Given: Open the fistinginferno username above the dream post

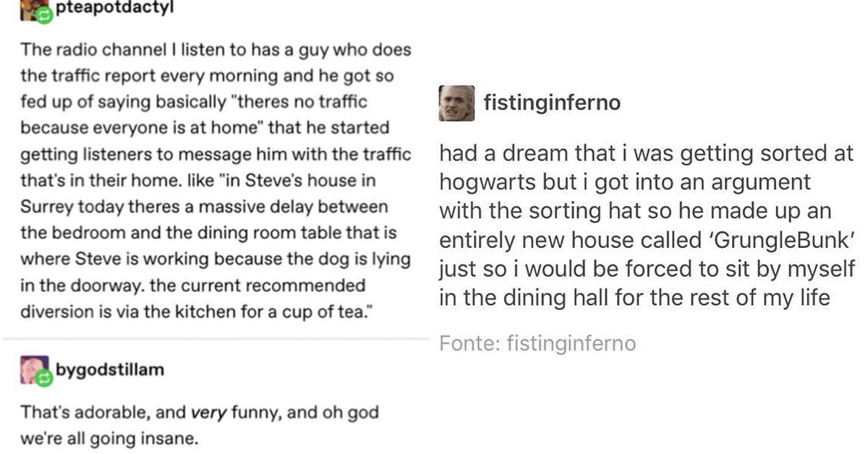Looking at the screenshot, I should (x=552, y=103).
